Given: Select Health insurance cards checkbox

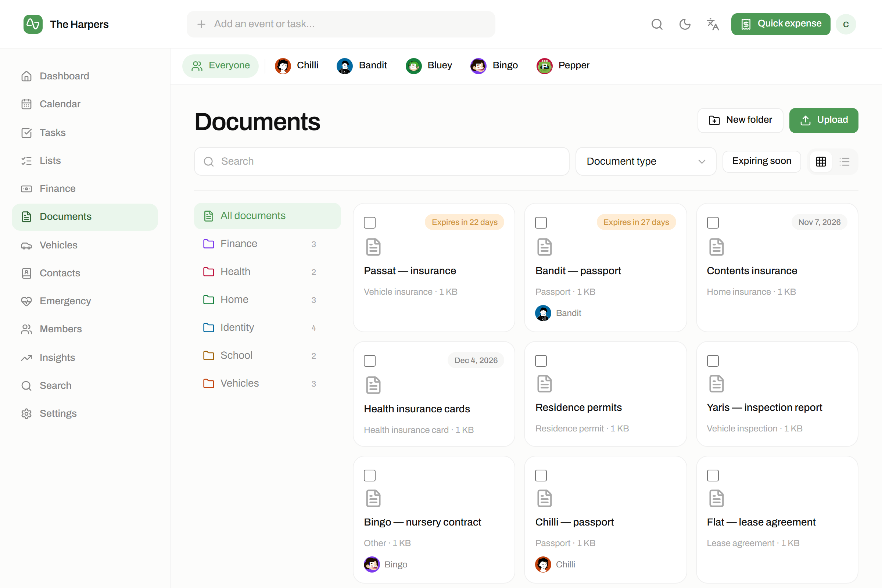Looking at the screenshot, I should (x=370, y=361).
